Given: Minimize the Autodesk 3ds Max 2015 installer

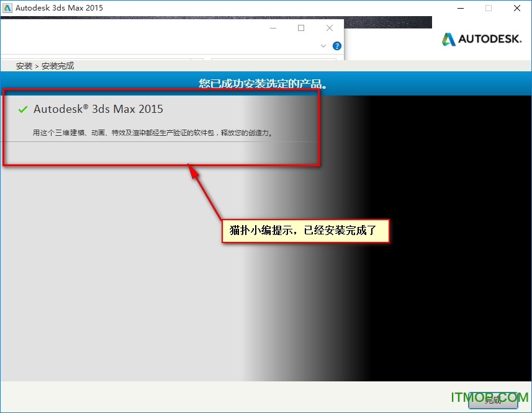Looking at the screenshot, I should click(x=461, y=8).
